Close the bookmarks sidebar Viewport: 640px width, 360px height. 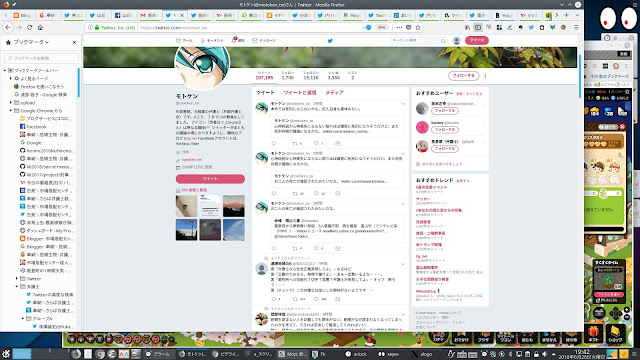74,42
